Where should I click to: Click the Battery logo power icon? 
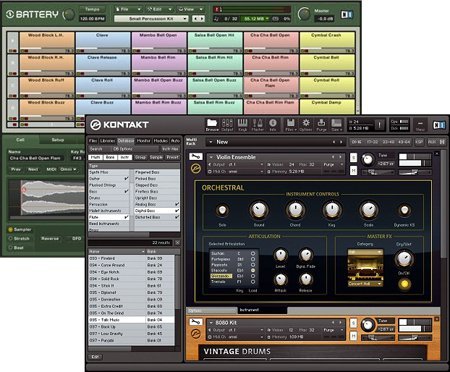(10, 14)
